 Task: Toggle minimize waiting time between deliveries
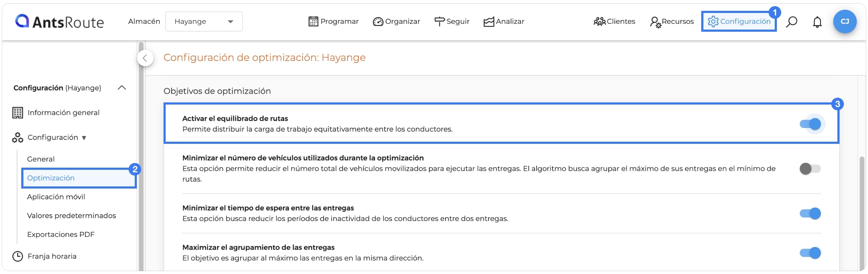pos(810,213)
